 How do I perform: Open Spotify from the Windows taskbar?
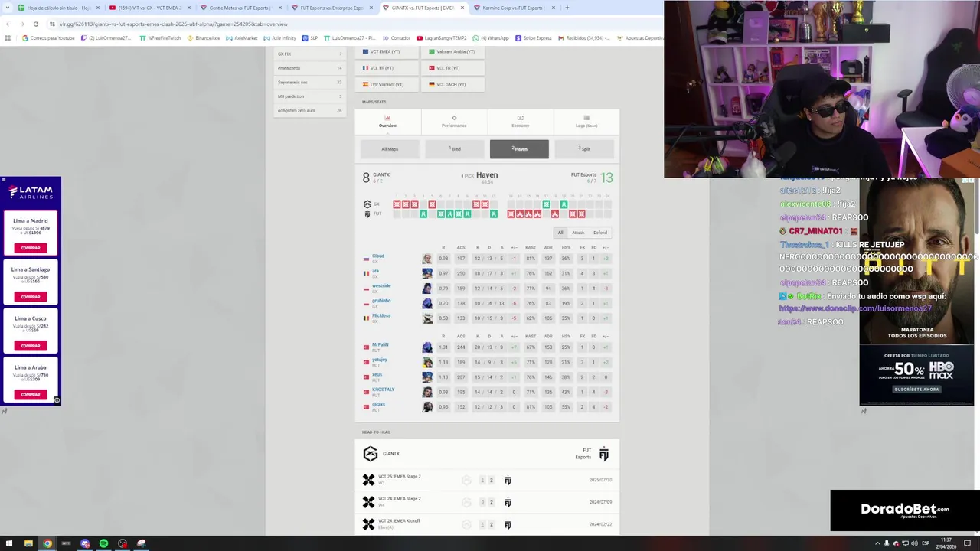pyautogui.click(x=103, y=543)
